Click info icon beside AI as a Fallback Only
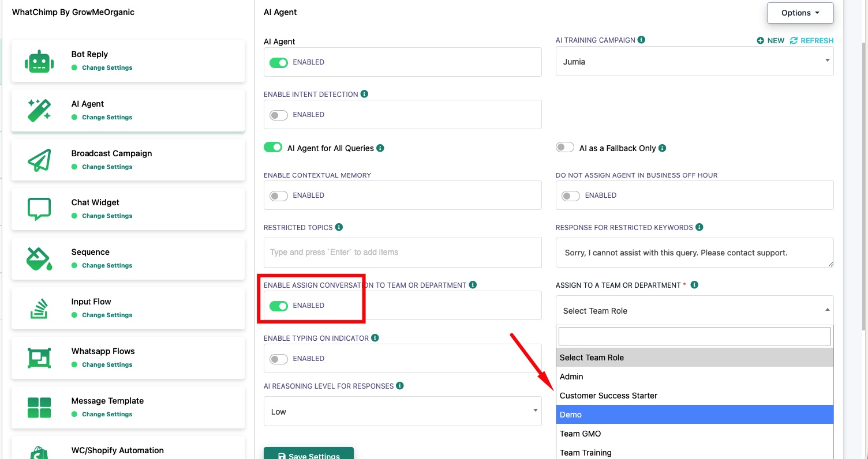The width and height of the screenshot is (868, 459). click(663, 148)
